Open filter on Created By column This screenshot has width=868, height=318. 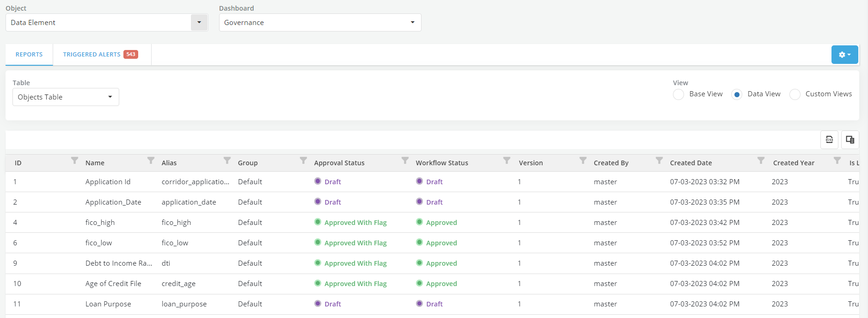659,161
